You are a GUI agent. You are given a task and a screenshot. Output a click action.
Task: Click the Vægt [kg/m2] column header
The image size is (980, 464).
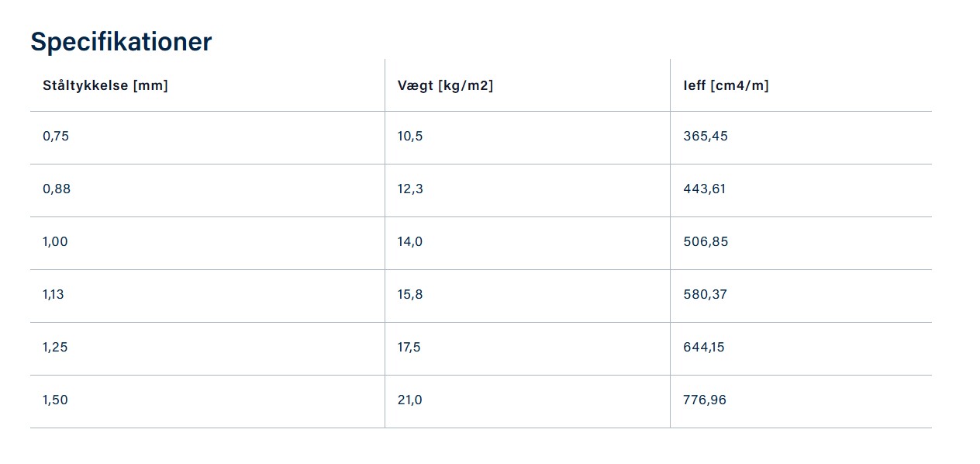[445, 85]
